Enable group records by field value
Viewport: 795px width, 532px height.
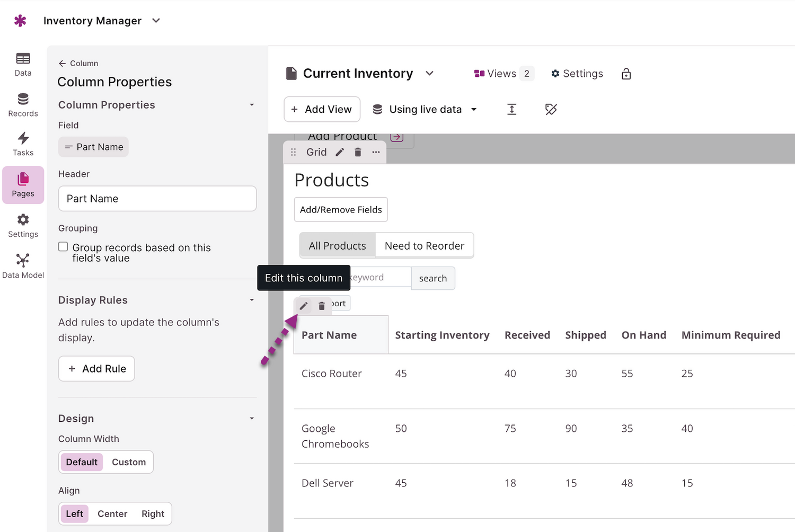63,247
